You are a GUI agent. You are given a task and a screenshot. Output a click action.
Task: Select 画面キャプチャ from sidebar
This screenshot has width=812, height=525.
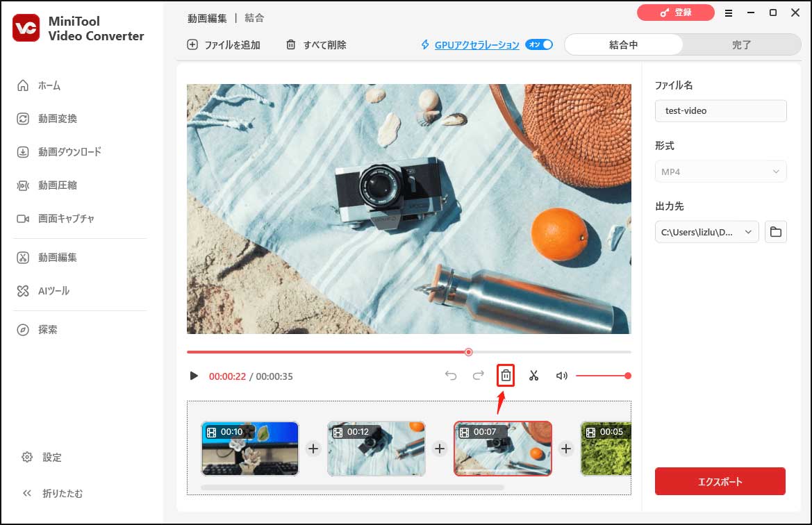tap(56, 219)
